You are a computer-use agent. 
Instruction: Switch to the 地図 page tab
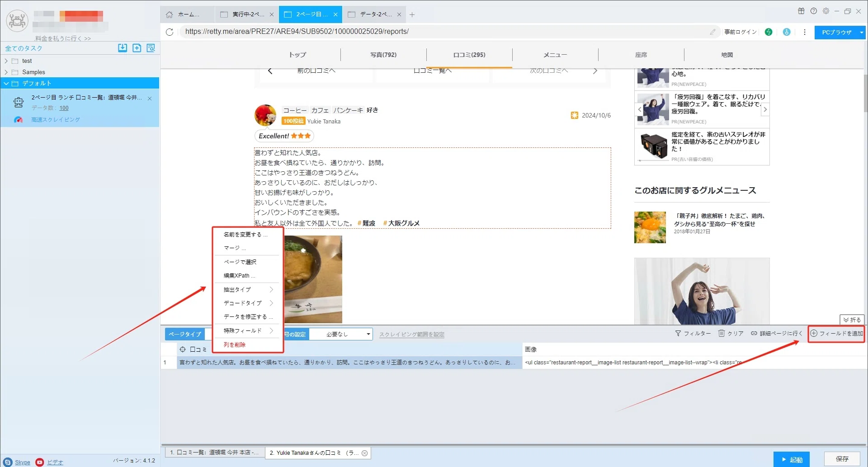[x=727, y=55]
